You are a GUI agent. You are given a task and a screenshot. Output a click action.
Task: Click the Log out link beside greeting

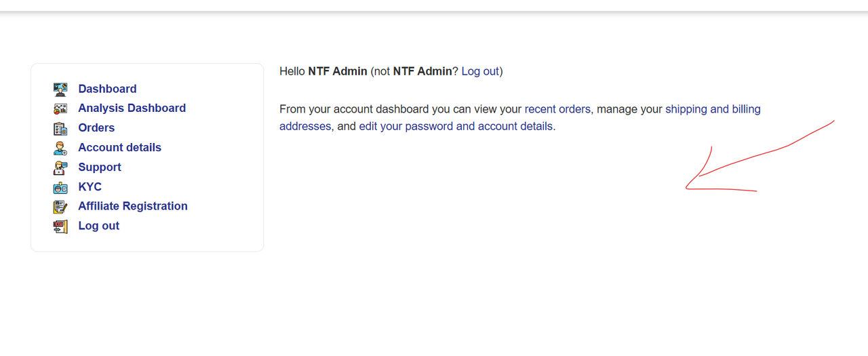coord(480,71)
